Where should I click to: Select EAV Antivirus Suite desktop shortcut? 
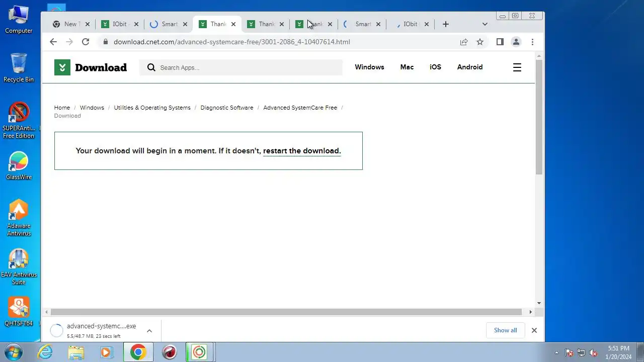19,267
